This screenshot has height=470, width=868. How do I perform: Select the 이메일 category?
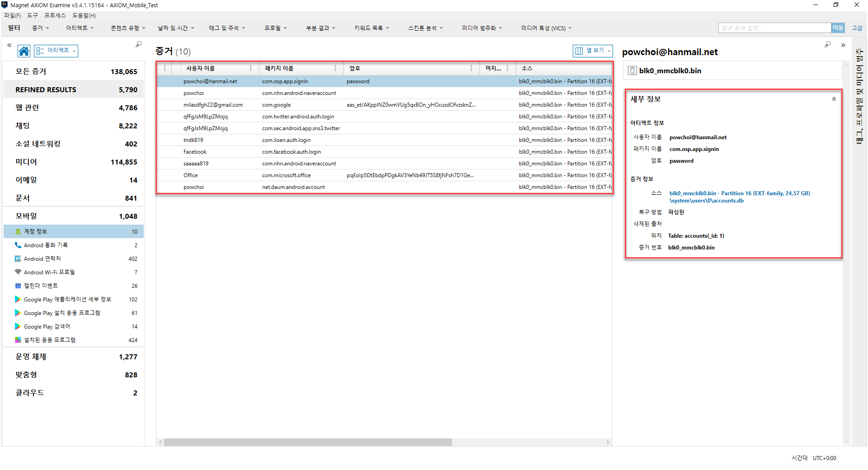click(74, 180)
